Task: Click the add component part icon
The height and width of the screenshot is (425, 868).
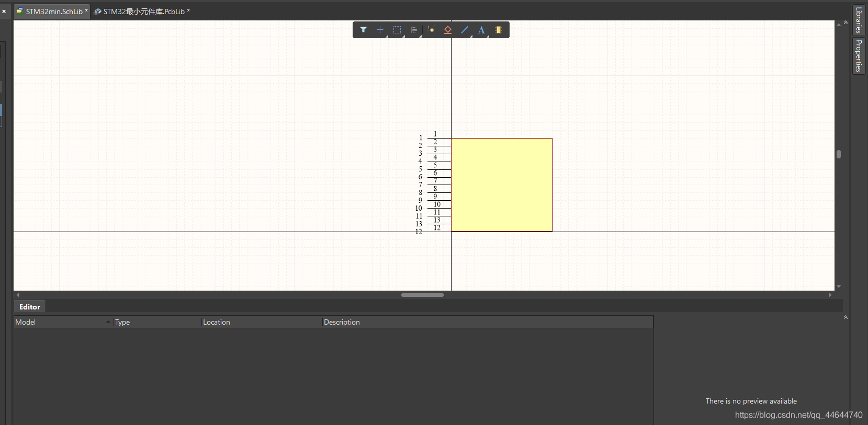Action: pyautogui.click(x=499, y=30)
